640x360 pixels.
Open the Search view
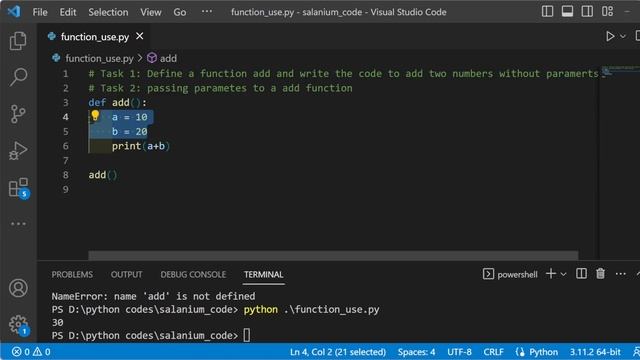pos(18,77)
